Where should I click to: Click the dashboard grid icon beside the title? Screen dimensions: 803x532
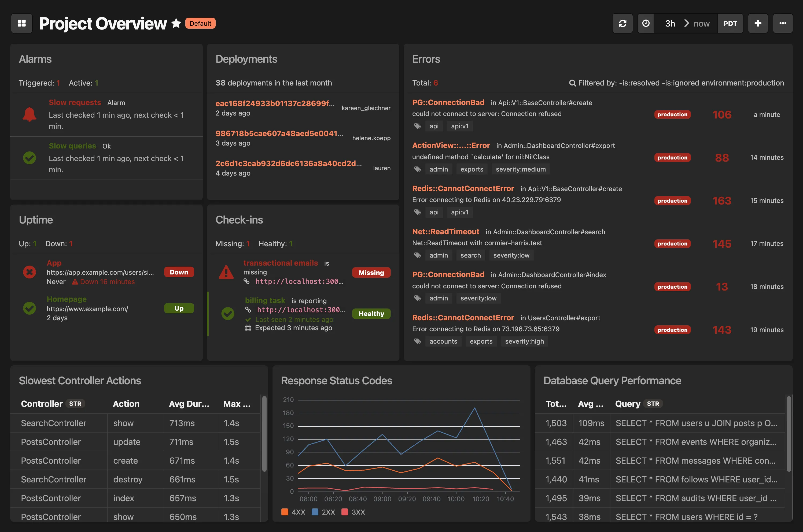(x=21, y=23)
